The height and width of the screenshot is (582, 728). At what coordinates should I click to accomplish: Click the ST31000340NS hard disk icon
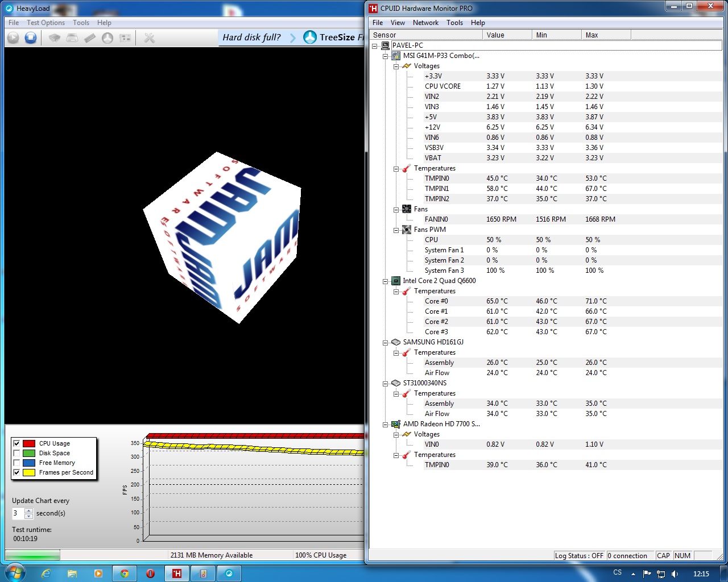[x=396, y=383]
